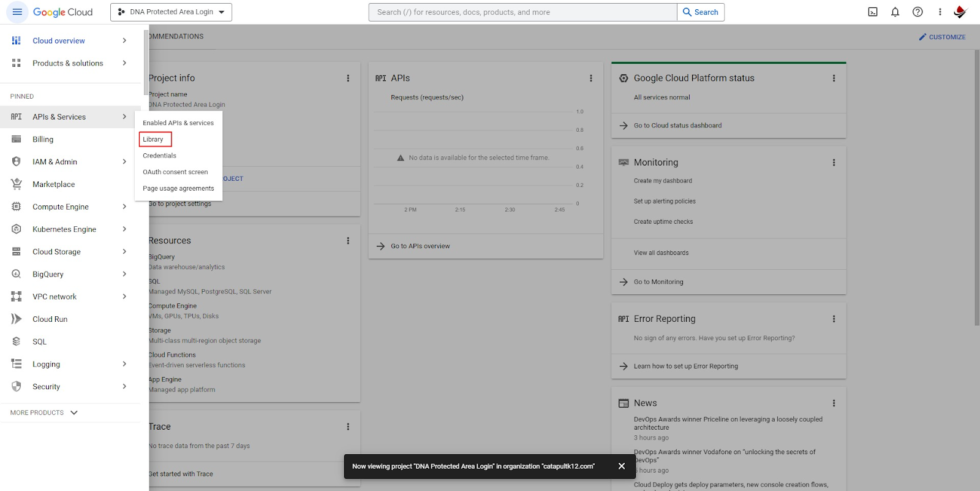The image size is (980, 491).
Task: Click the CUSTOMIZE button
Action: click(x=942, y=37)
